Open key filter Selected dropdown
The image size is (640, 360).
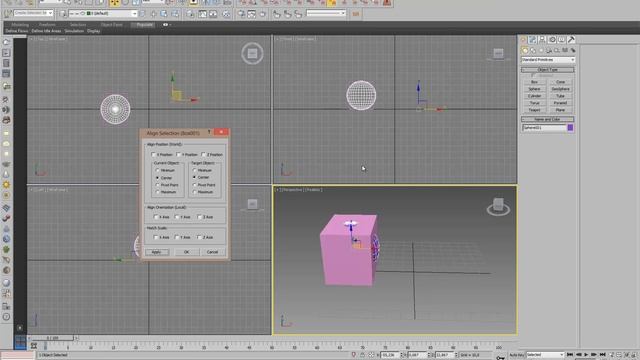pyautogui.click(x=545, y=355)
